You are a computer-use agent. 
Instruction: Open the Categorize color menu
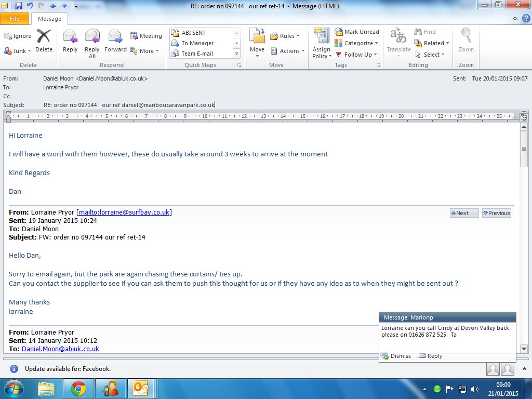click(356, 43)
